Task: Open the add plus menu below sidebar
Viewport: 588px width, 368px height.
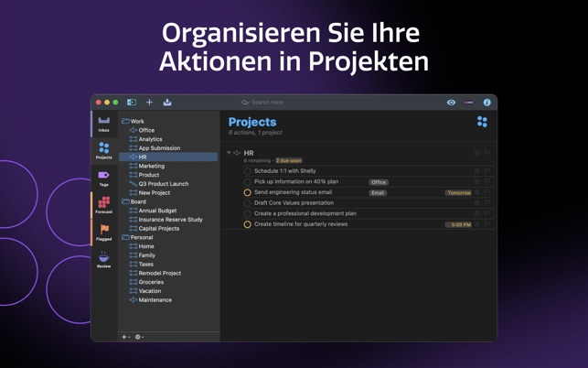Action: [125, 337]
